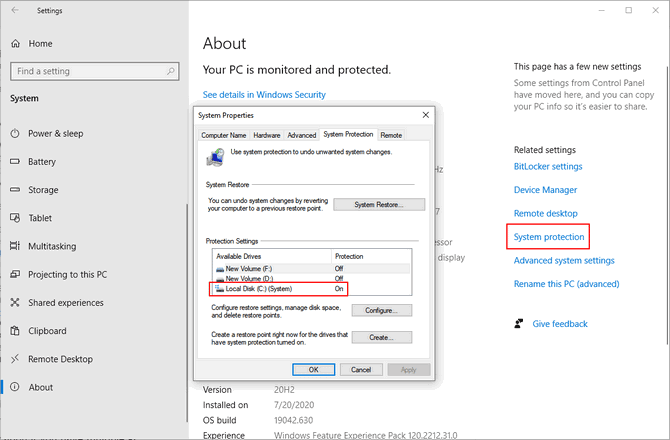Click the Shared experiences icon
Screen dimensions: 670x440
point(15,302)
